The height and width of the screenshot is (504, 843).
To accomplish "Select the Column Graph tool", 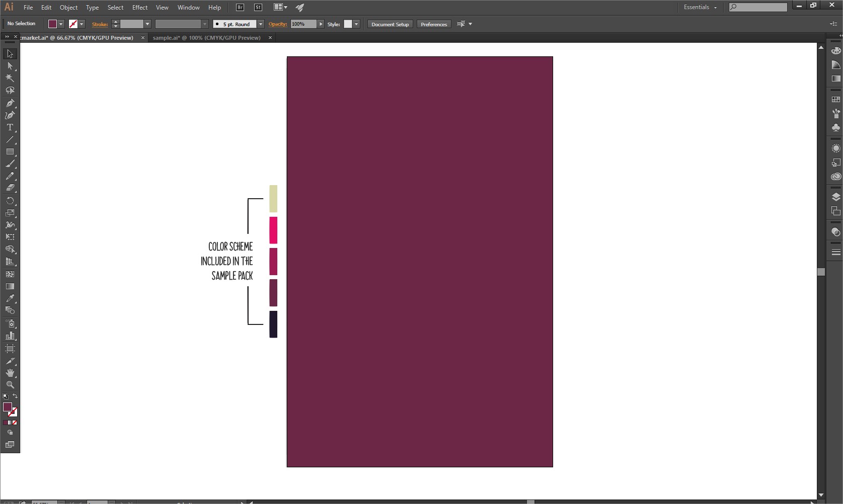I will pyautogui.click(x=10, y=335).
